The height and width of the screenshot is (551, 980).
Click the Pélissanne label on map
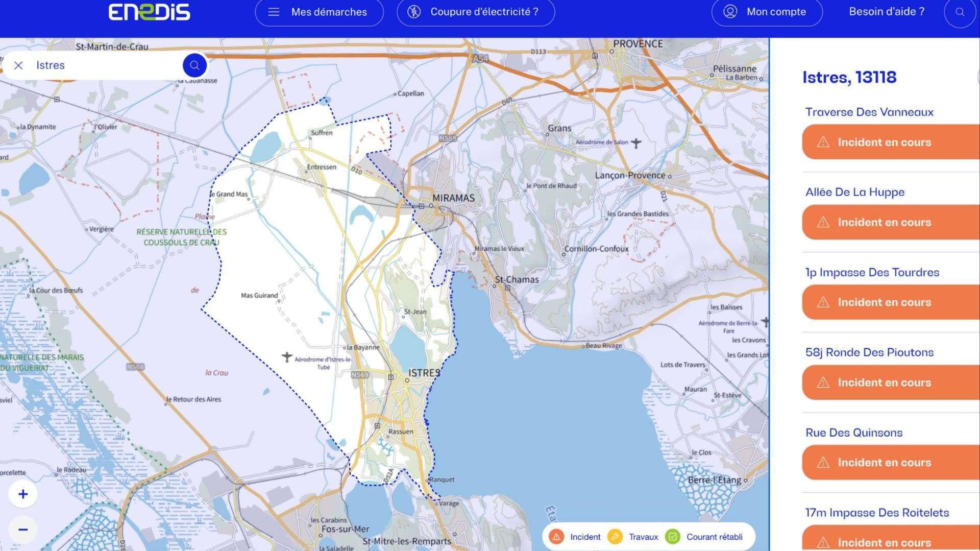click(734, 68)
